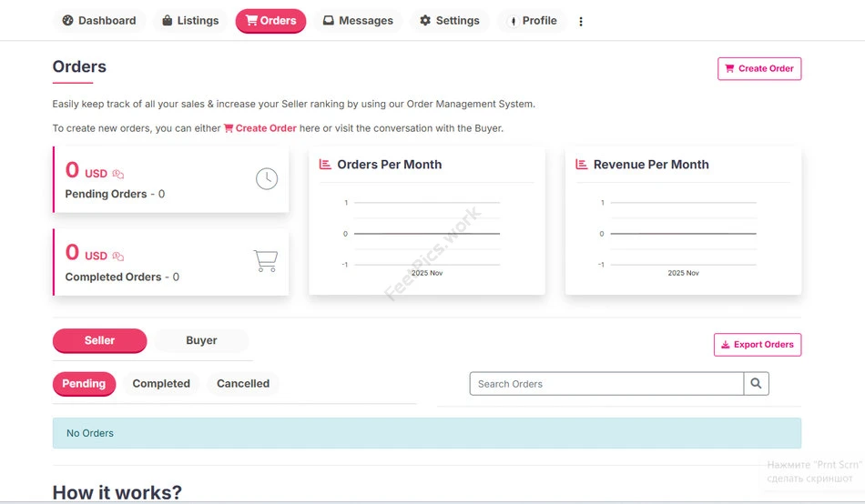Go to the Listings page
The height and width of the screenshot is (504, 865).
190,21
